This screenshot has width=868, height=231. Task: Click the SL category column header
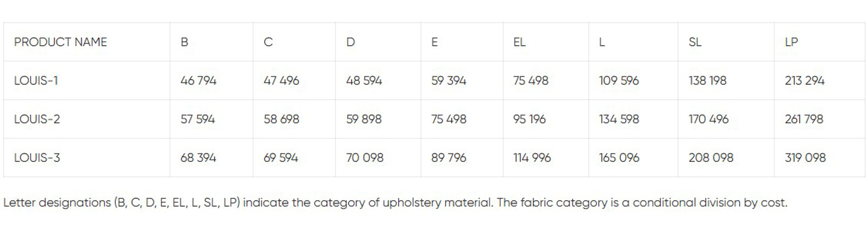coord(695,42)
